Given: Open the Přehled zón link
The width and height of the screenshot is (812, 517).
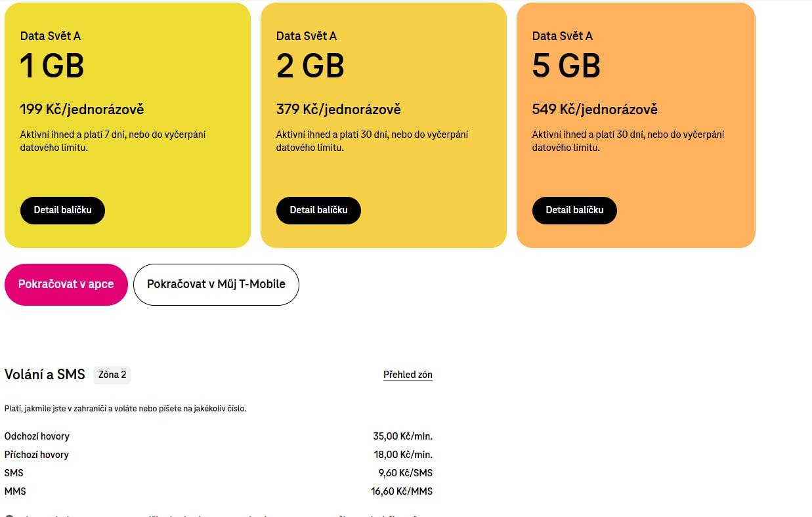Looking at the screenshot, I should tap(408, 375).
